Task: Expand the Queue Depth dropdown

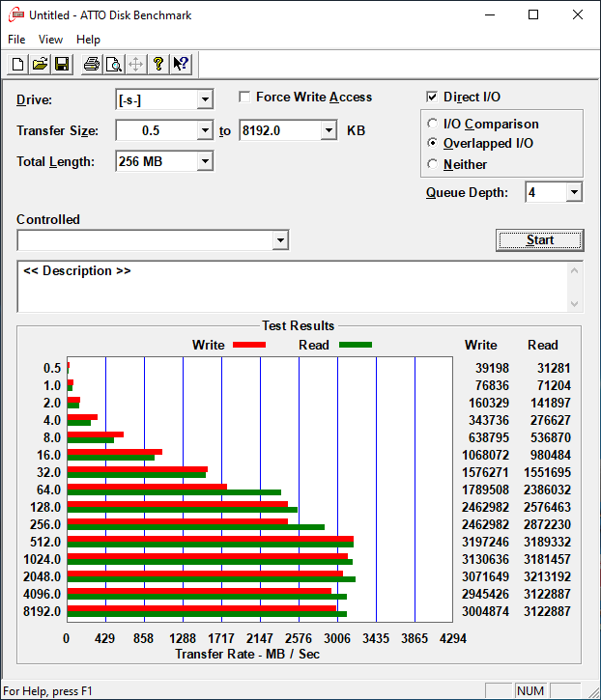Action: click(574, 192)
